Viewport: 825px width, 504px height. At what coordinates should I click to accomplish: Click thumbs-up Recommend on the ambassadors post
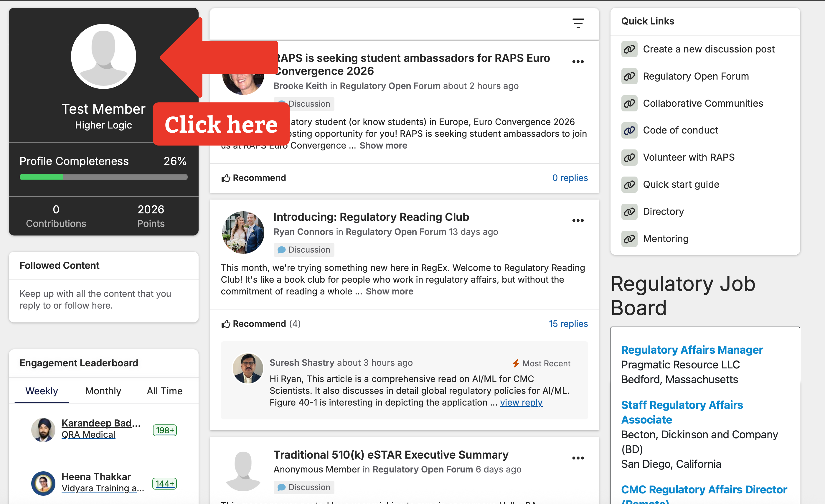click(253, 178)
